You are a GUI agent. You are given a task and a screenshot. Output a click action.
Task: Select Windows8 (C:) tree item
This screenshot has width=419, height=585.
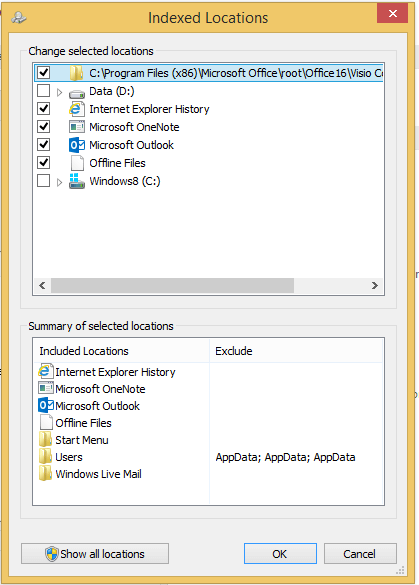coord(125,181)
